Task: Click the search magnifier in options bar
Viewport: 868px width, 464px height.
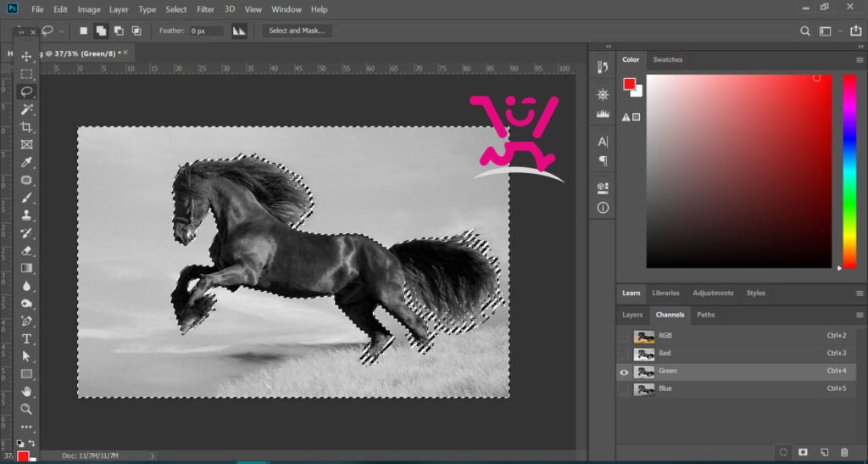Action: (805, 31)
